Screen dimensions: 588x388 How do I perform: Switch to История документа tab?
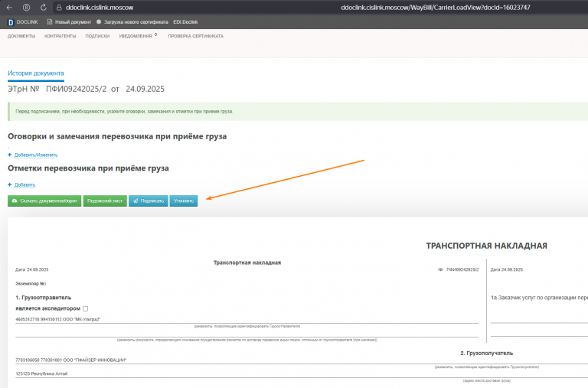36,73
